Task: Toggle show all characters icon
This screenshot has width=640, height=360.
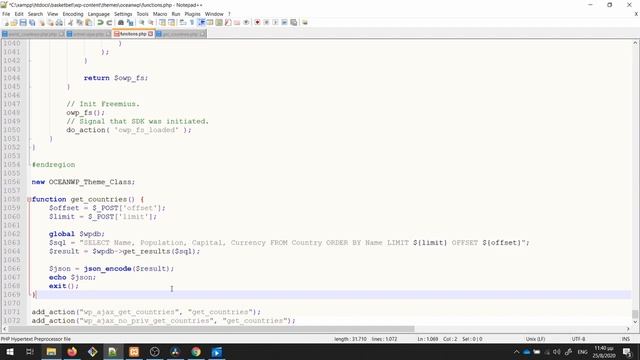Action: [192, 22]
